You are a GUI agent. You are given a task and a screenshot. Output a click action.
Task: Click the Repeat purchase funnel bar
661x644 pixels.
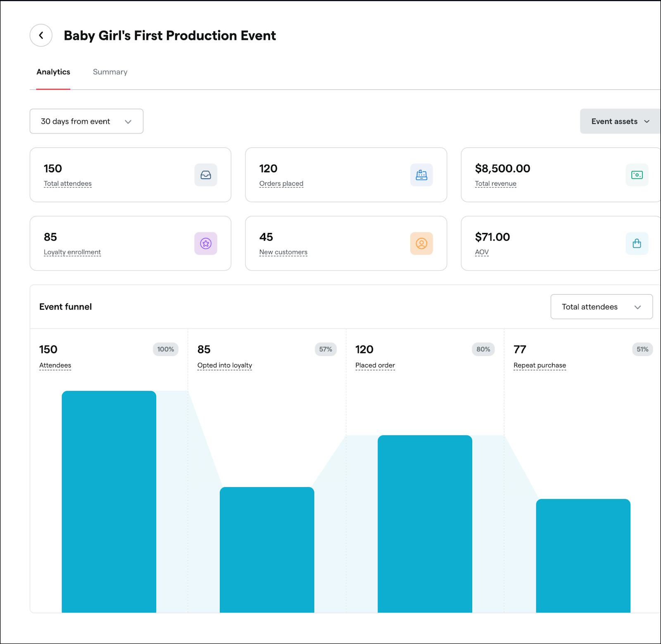point(583,556)
